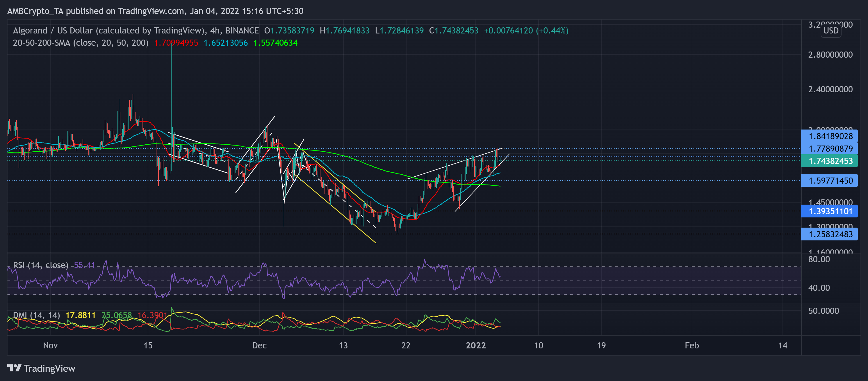The image size is (868, 381).
Task: Click the RSI (14, close) indicator label
Action: point(40,265)
